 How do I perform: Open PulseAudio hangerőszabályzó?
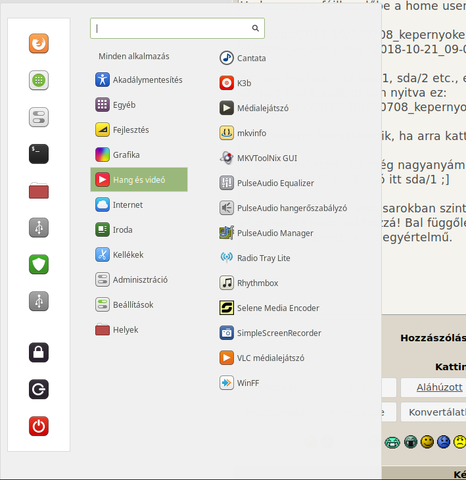(283, 208)
